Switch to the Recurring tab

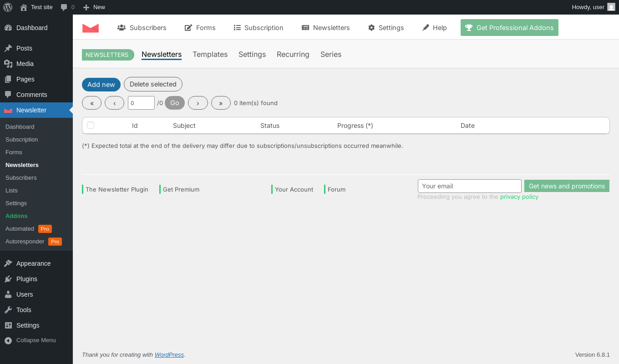[x=293, y=54]
